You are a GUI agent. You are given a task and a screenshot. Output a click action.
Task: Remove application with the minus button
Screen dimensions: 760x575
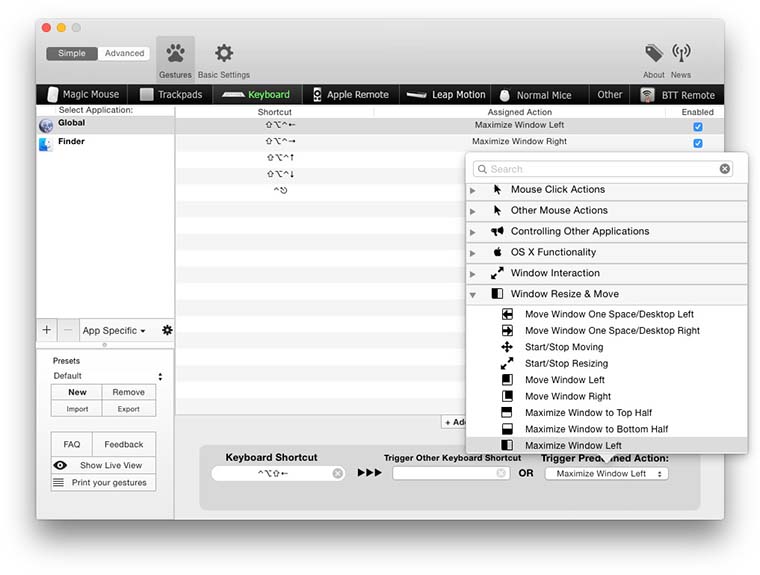point(68,330)
